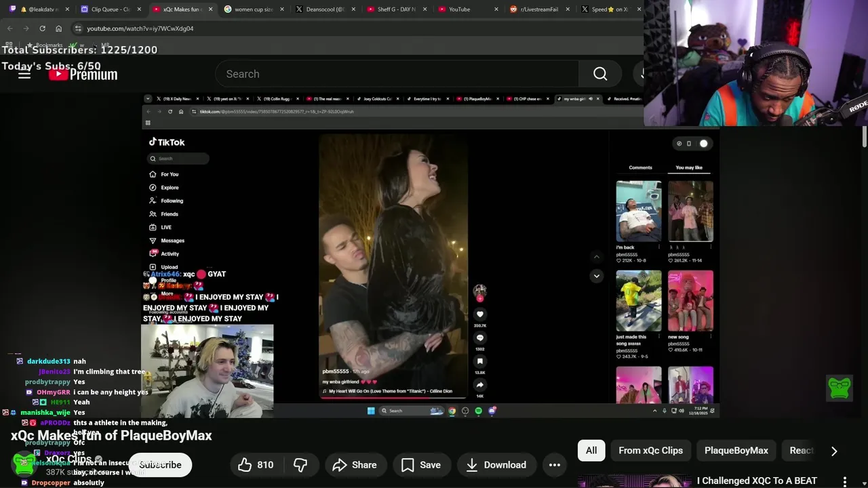Select the TikTok You may like tab
This screenshot has height=488, width=868.
[689, 167]
